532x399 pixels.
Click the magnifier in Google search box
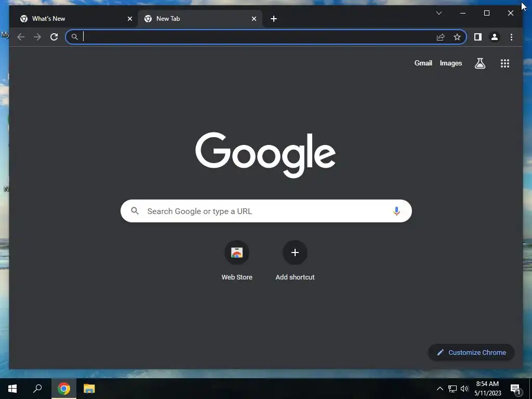tap(135, 211)
